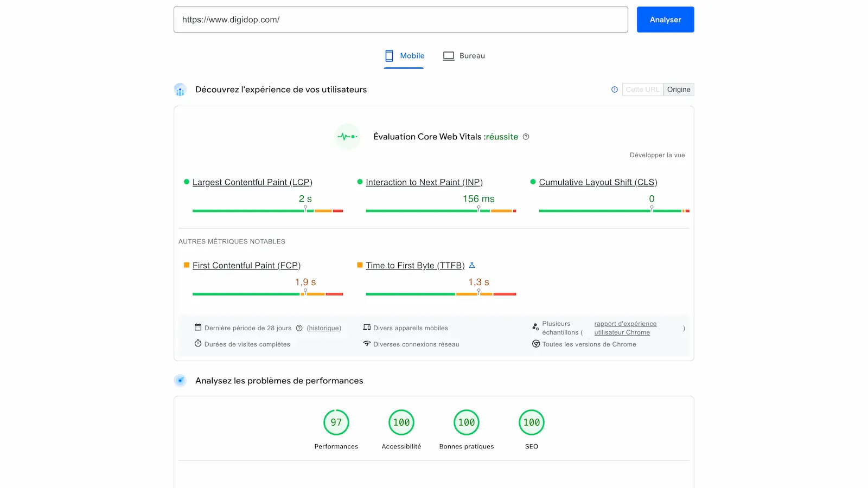
Task: Click the laptop icon beside Bureau
Action: 449,56
